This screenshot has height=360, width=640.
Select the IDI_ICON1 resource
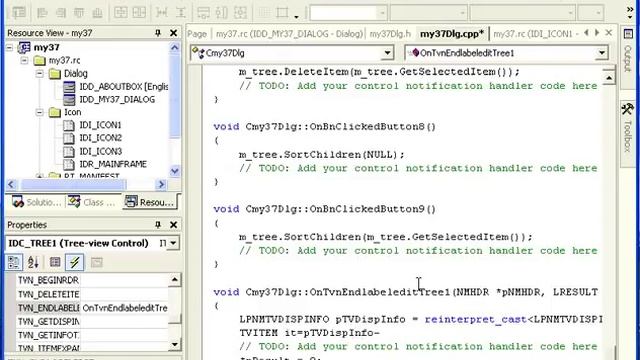tap(100, 125)
